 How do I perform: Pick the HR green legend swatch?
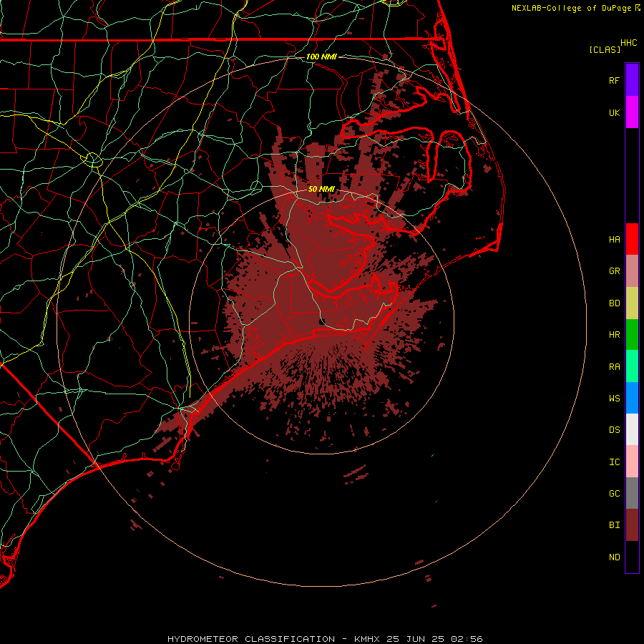tap(632, 335)
